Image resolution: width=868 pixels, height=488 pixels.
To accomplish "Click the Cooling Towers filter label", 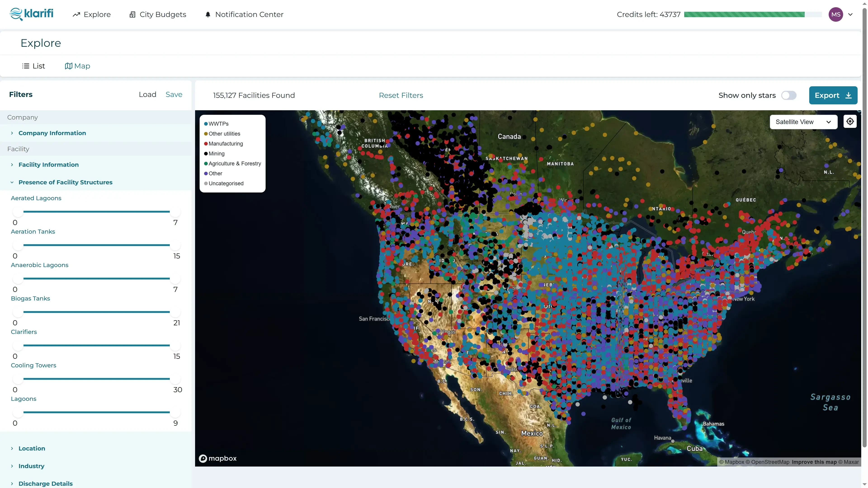I will pos(33,365).
